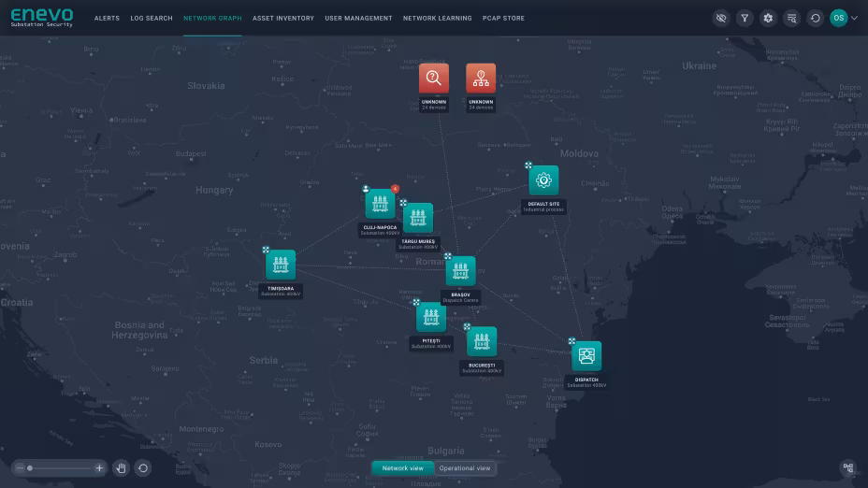The image size is (868, 488).
Task: Open the filter funnel icon
Action: (745, 19)
